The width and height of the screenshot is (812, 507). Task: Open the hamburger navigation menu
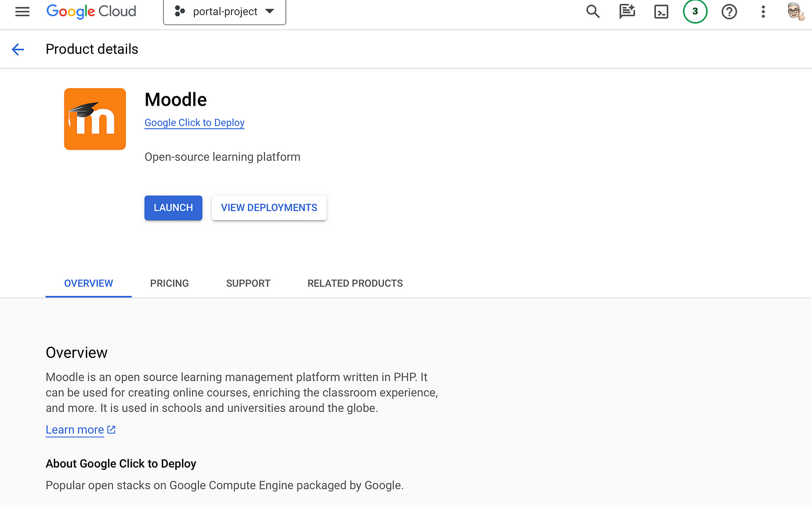point(22,12)
